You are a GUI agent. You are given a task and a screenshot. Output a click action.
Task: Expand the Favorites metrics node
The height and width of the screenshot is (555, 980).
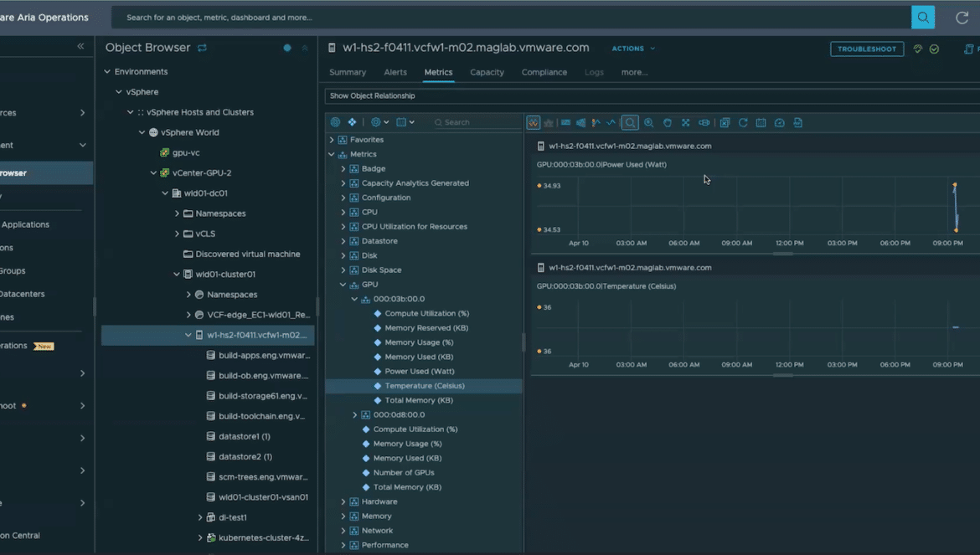click(x=332, y=140)
